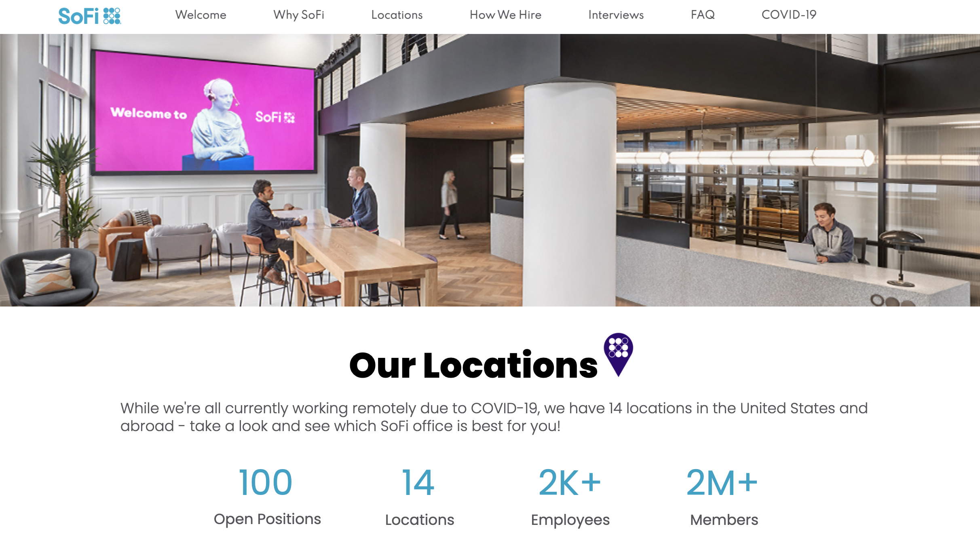Click the Welcome navigation button
980x554 pixels.
[x=201, y=14]
